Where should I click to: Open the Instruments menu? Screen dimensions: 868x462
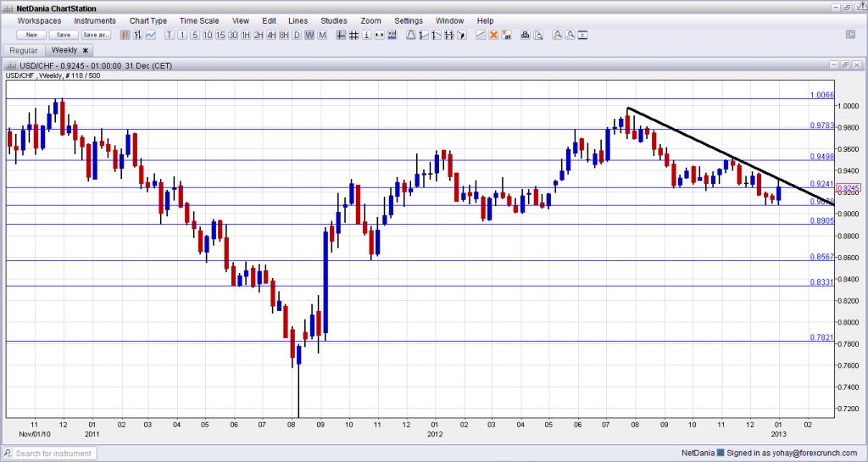point(95,20)
